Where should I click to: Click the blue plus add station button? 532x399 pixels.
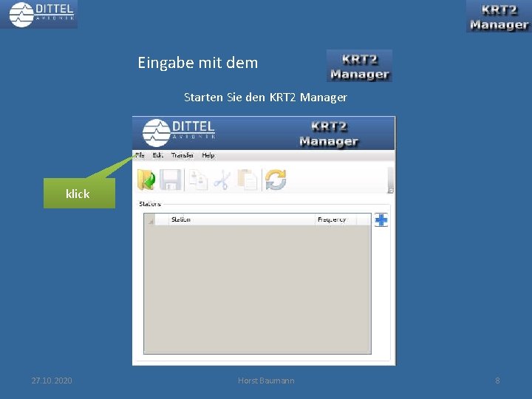381,220
